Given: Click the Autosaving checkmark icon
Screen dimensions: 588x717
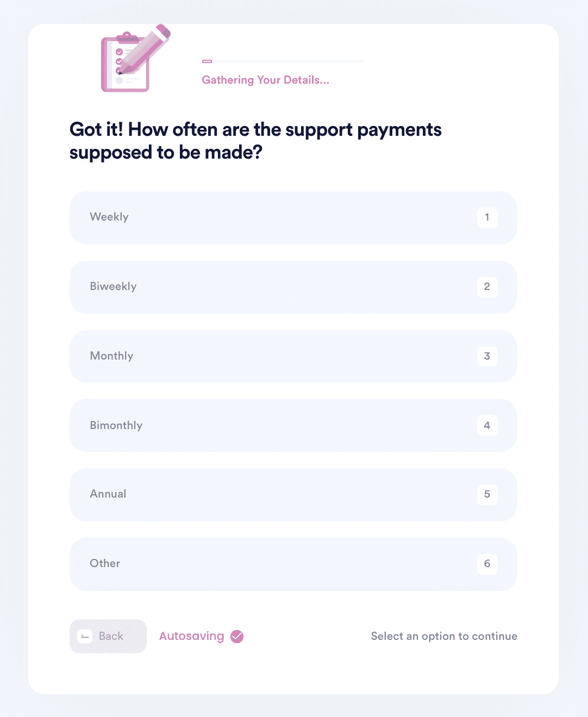Looking at the screenshot, I should pyautogui.click(x=237, y=637).
